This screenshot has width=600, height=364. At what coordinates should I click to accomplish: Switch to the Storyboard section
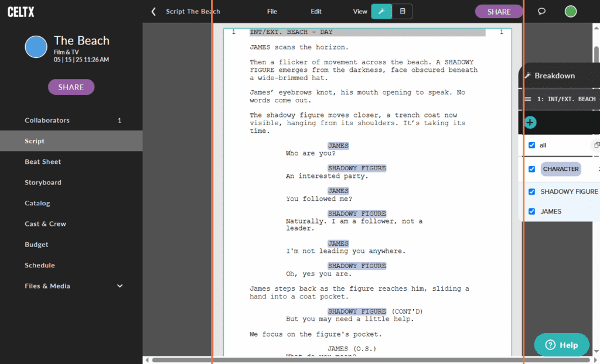pos(43,182)
